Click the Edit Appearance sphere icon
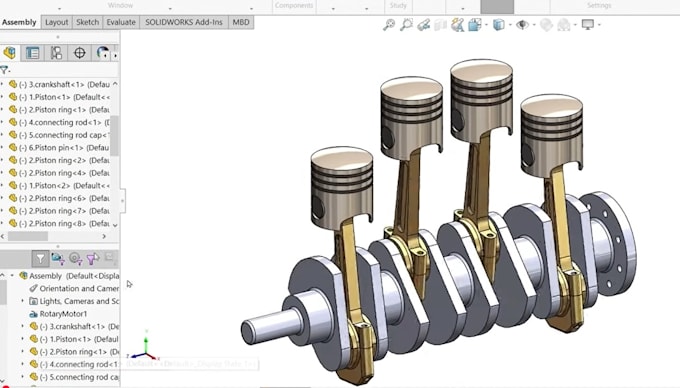680x388 pixels. coord(546,25)
